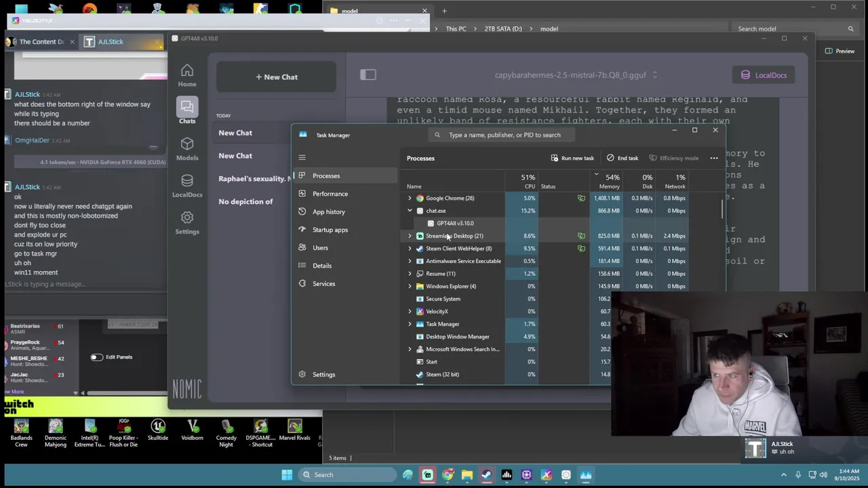Screen dimensions: 868x488
Task: Toggle Task Manager hamburger navigation menu
Action: tap(302, 157)
